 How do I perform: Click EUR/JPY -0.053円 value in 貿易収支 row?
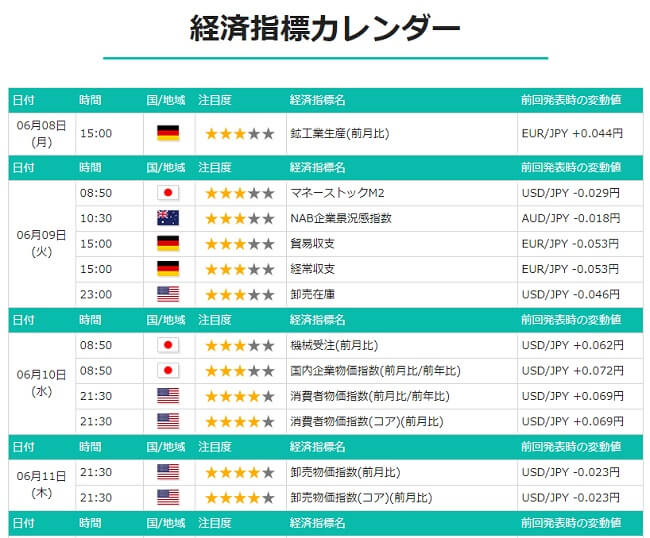pyautogui.click(x=570, y=244)
